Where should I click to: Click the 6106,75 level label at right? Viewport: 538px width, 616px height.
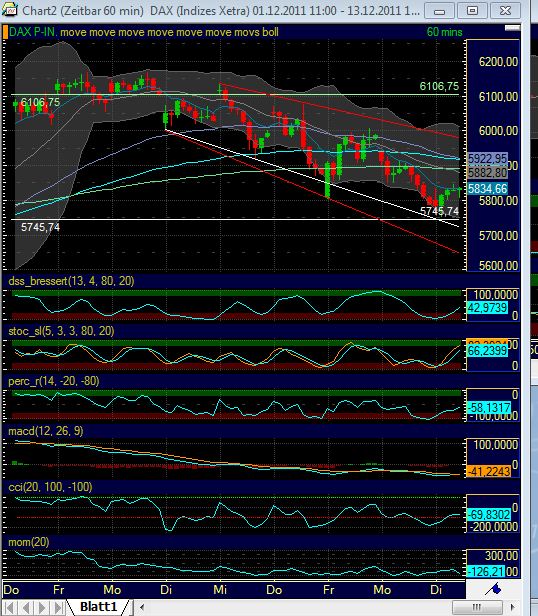coord(439,86)
